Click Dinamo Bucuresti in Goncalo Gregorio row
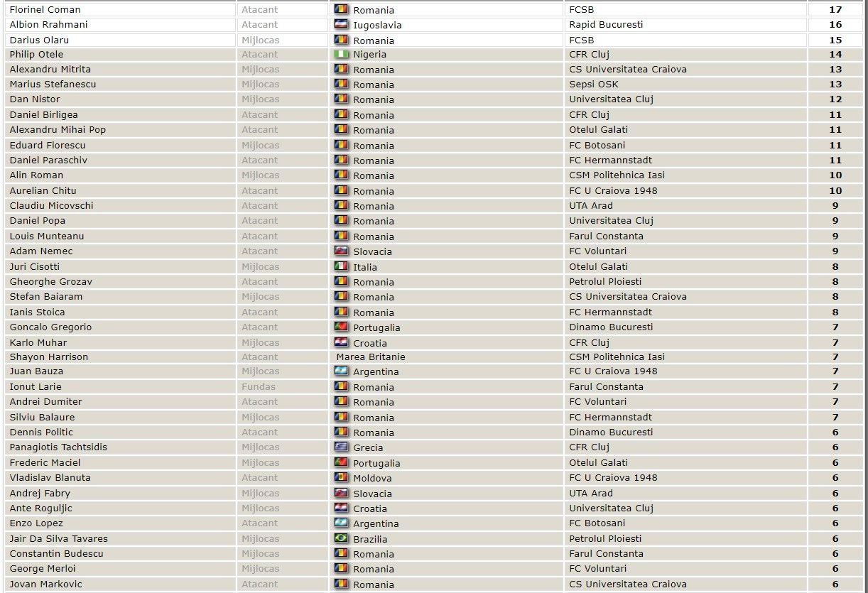The height and width of the screenshot is (593, 868). [611, 327]
